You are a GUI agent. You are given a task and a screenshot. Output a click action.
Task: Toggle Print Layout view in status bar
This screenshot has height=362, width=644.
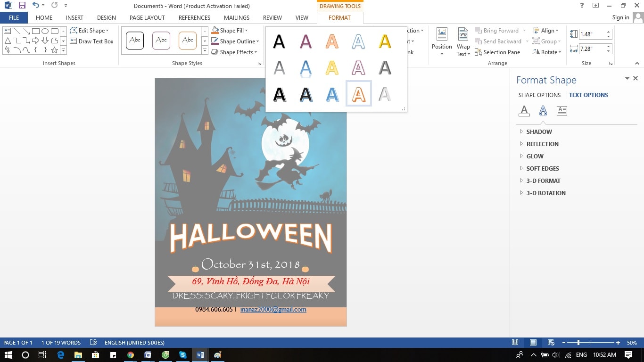[x=533, y=343]
